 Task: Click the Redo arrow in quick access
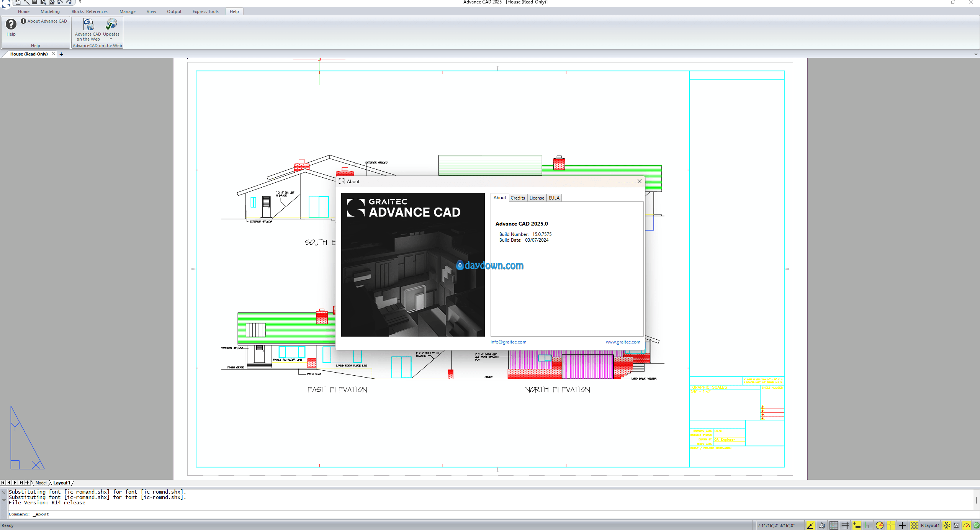click(x=69, y=2)
